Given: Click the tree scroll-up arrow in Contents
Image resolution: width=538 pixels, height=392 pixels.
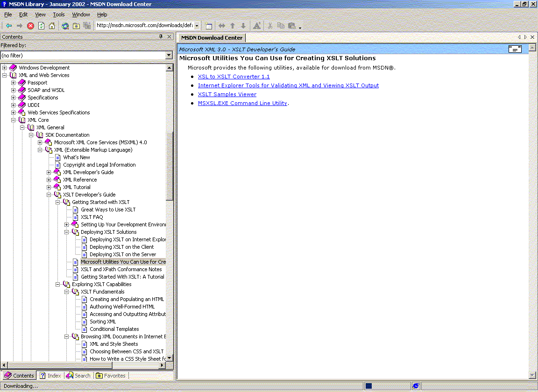Looking at the screenshot, I should coord(169,68).
